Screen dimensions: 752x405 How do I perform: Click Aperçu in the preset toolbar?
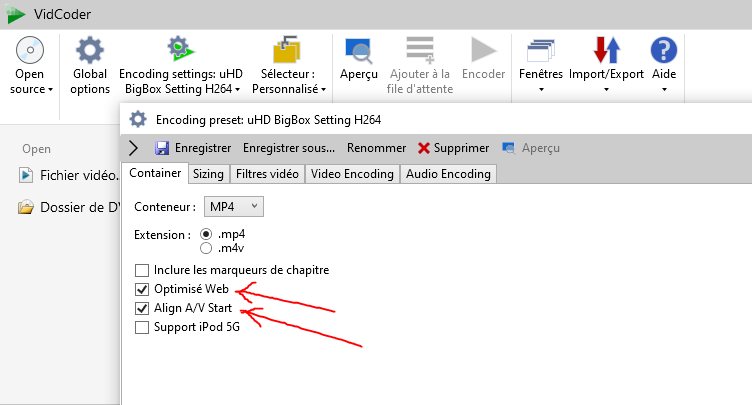pyautogui.click(x=531, y=148)
